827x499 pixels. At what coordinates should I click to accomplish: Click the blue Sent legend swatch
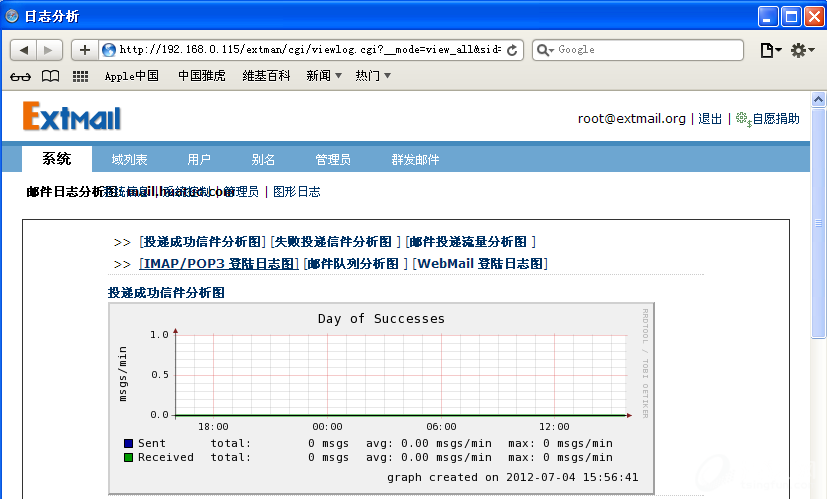128,443
